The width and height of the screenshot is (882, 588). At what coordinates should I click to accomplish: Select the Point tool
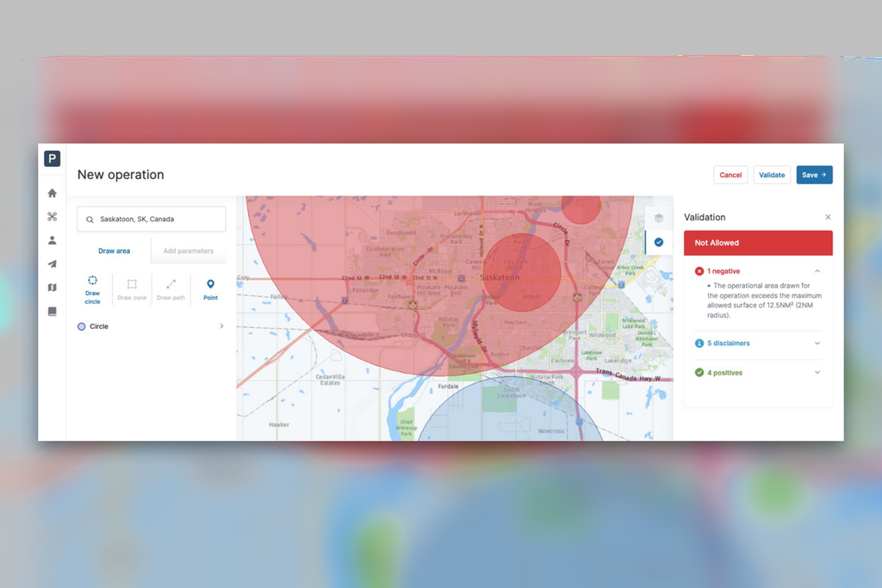tap(210, 289)
